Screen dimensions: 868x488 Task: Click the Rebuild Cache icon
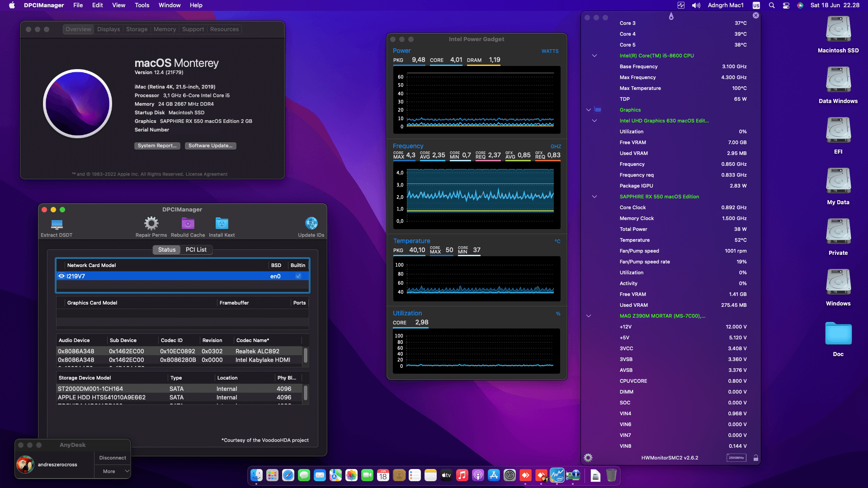pyautogui.click(x=188, y=223)
